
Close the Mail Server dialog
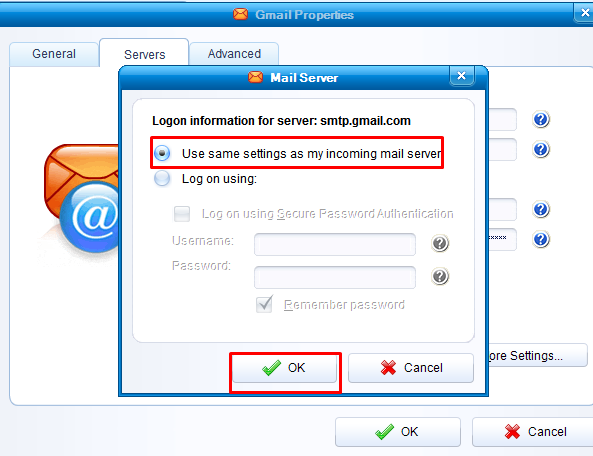461,76
